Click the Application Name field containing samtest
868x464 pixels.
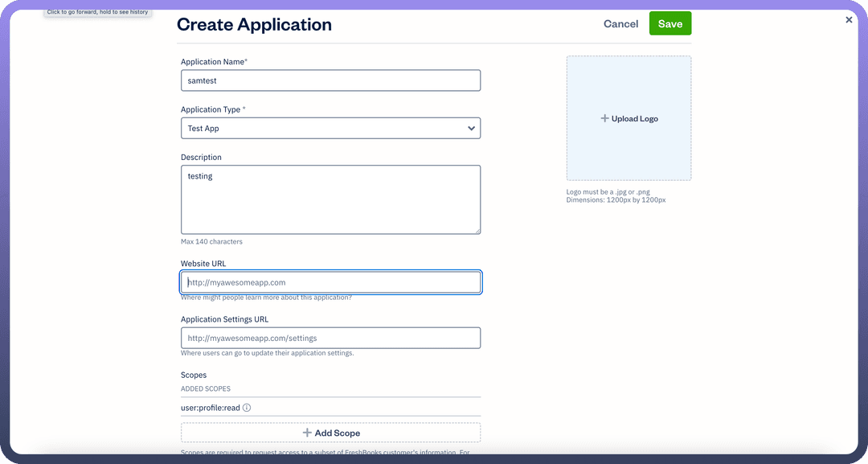click(x=330, y=80)
